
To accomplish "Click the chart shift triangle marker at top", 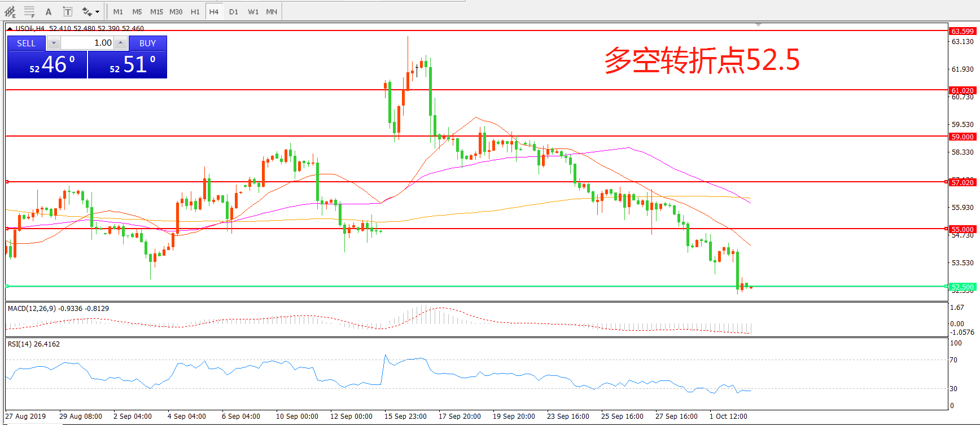I will [x=758, y=25].
